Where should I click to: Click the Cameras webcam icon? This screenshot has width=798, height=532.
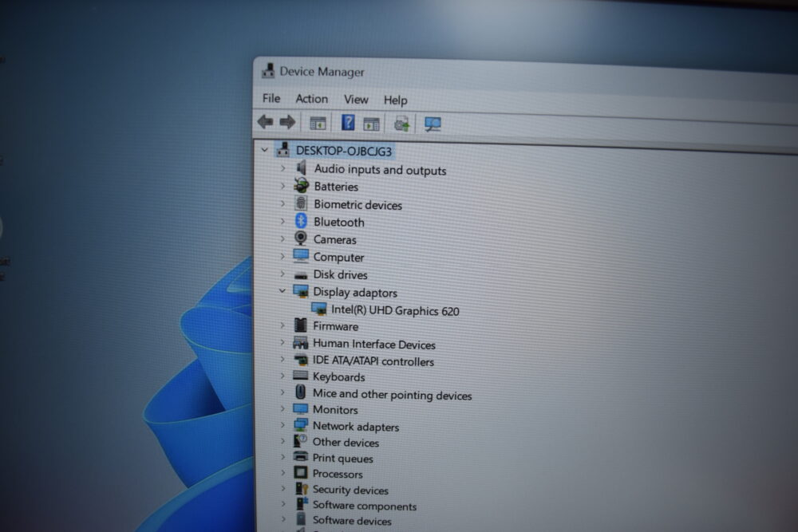(x=301, y=238)
